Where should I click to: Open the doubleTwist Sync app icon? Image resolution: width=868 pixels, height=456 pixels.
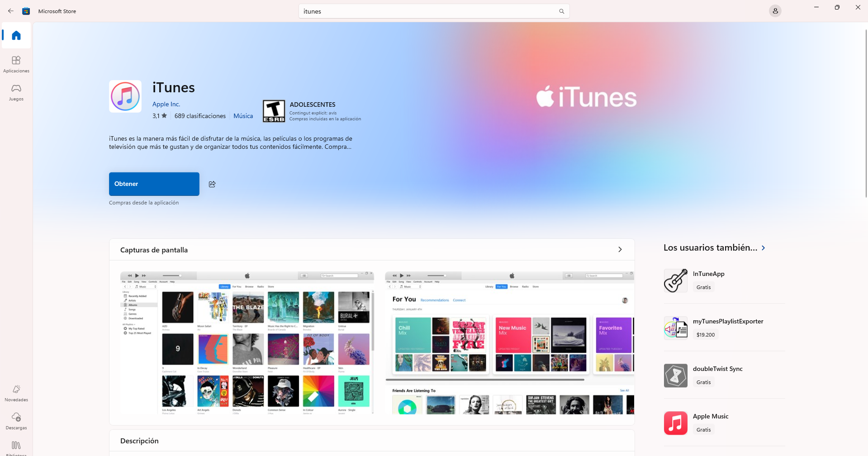pyautogui.click(x=676, y=375)
